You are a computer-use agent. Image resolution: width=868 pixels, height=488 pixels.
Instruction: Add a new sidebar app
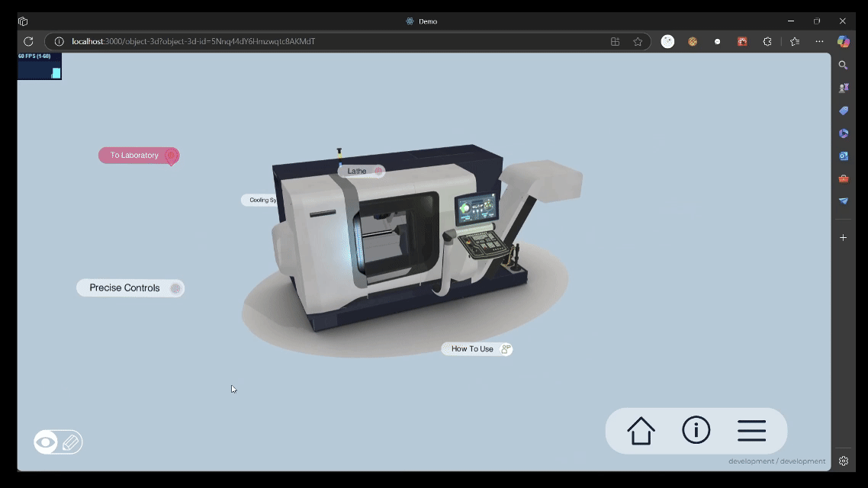click(x=843, y=237)
